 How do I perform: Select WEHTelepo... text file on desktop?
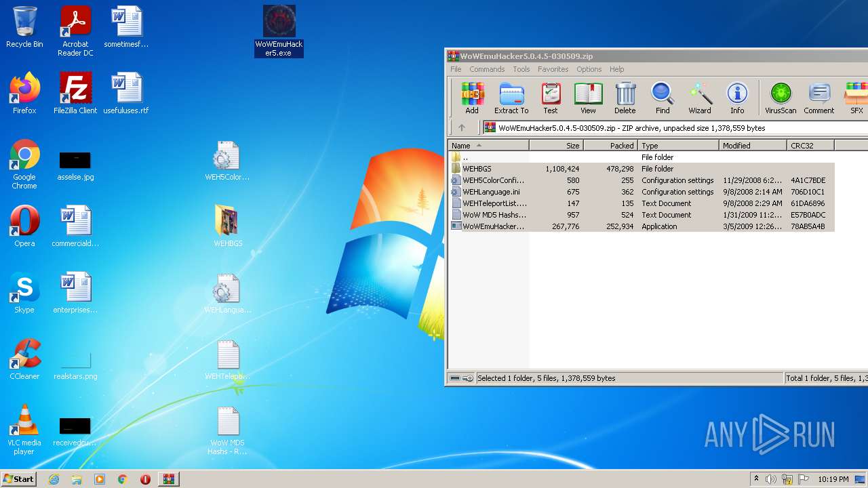[228, 360]
